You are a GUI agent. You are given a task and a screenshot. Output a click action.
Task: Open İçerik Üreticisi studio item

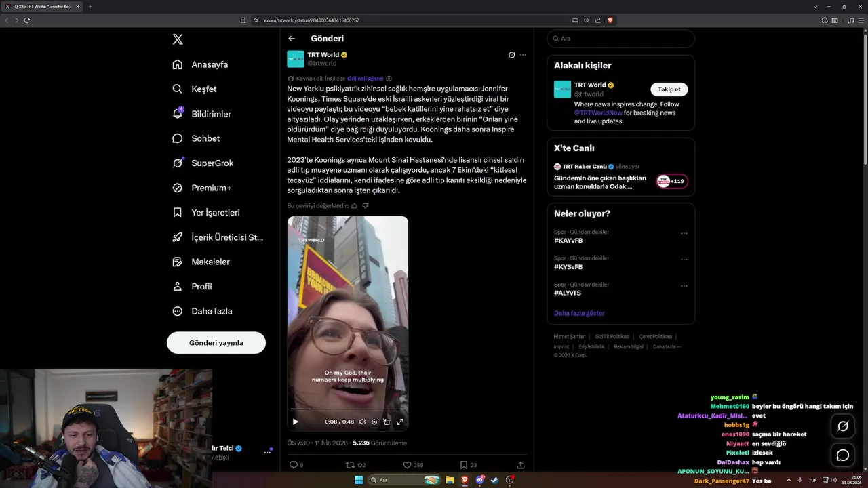click(218, 237)
